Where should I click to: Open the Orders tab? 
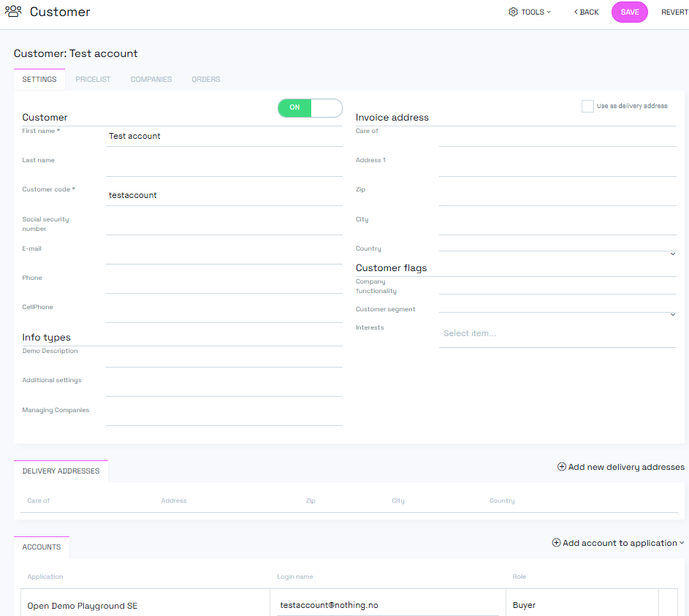tap(205, 79)
